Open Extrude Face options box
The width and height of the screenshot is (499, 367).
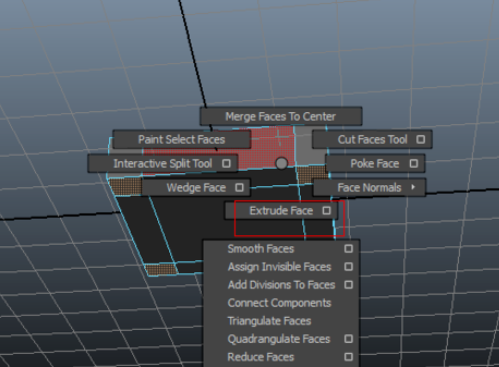[x=326, y=211]
